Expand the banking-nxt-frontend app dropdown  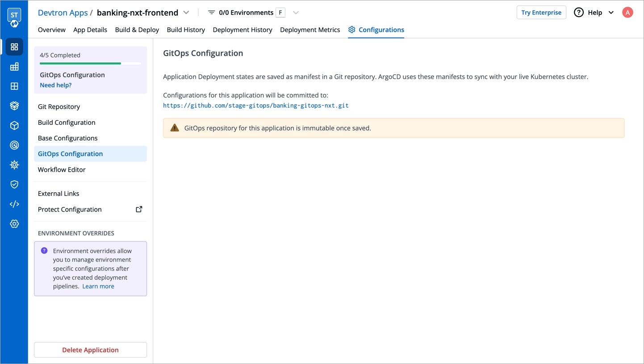186,13
